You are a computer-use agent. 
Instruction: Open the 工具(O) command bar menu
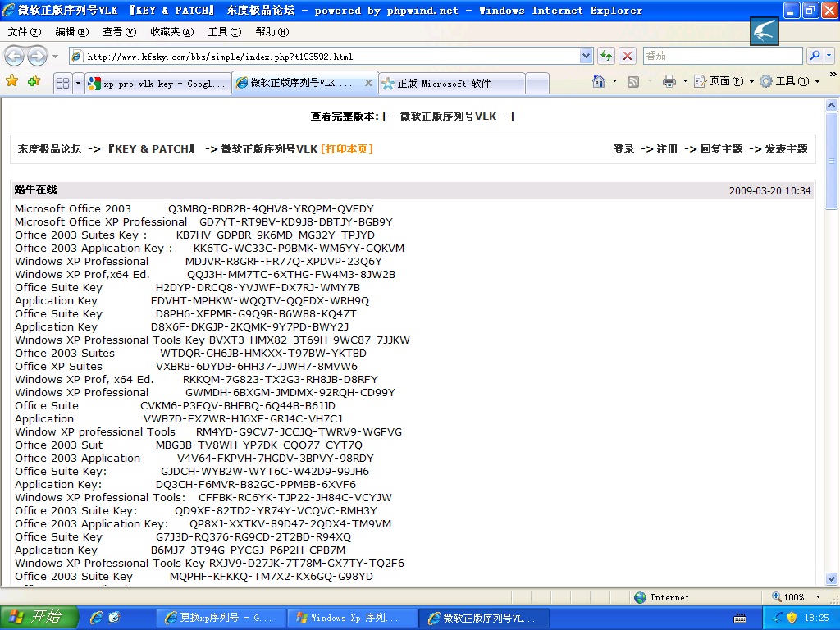pos(790,81)
